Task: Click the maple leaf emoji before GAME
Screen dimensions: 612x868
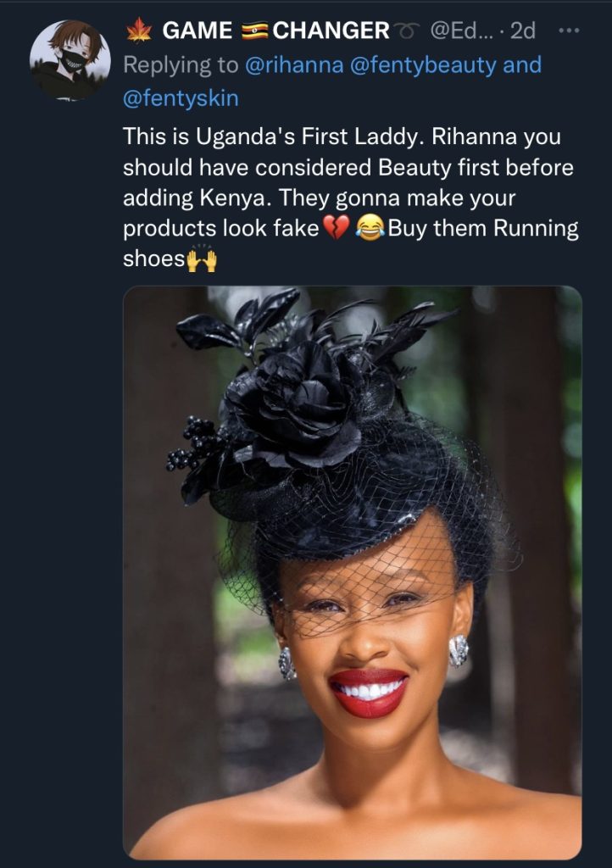Action: pos(139,31)
